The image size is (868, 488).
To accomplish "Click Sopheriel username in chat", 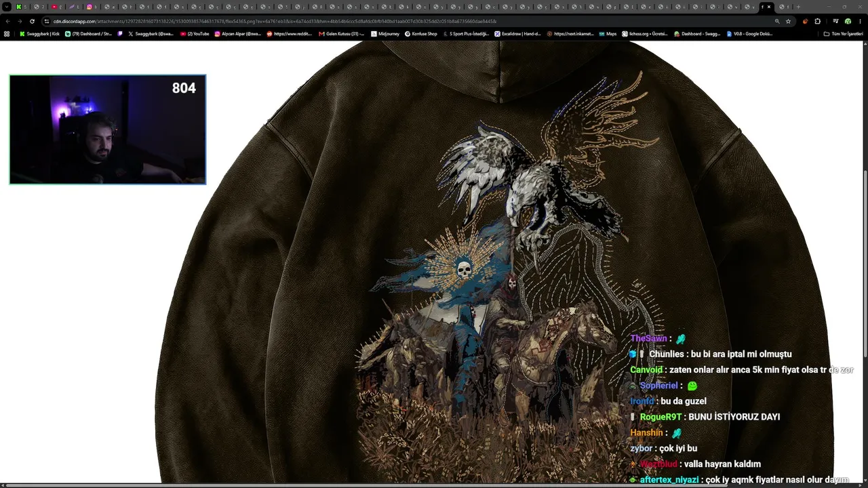I will 658,386.
